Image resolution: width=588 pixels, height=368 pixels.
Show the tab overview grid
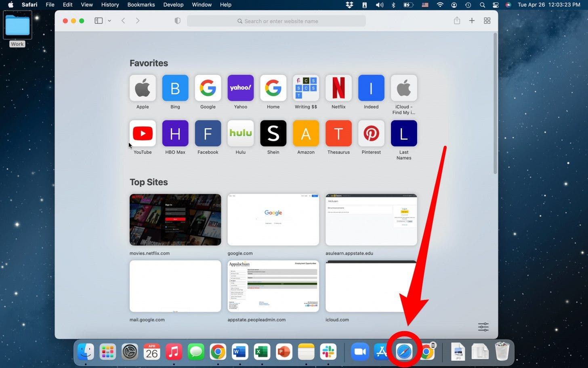tap(487, 21)
